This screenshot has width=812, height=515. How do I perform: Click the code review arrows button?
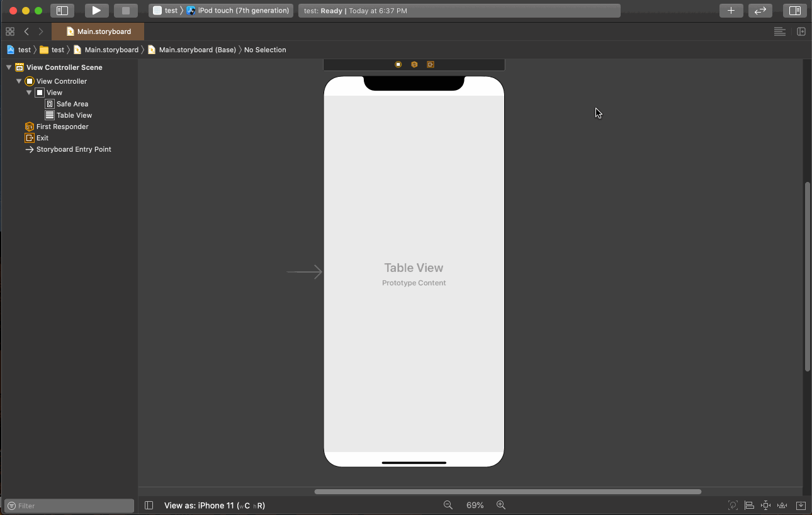click(760, 11)
